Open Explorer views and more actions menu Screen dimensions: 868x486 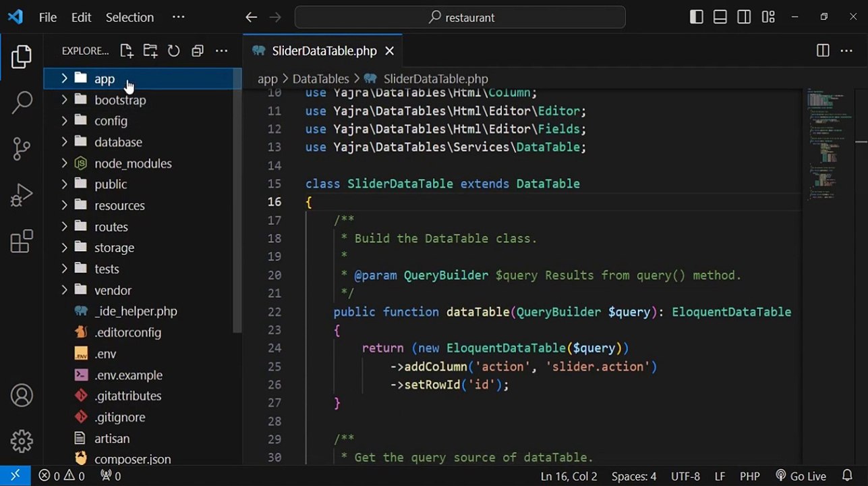click(221, 51)
